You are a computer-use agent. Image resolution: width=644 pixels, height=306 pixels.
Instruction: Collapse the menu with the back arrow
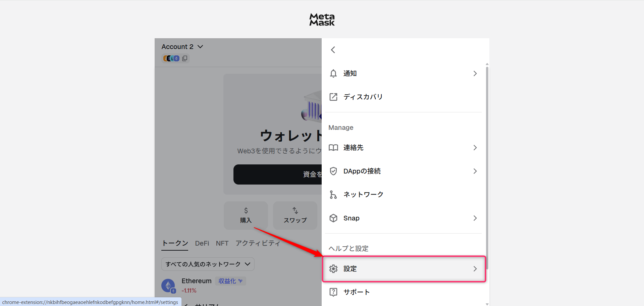coord(333,50)
